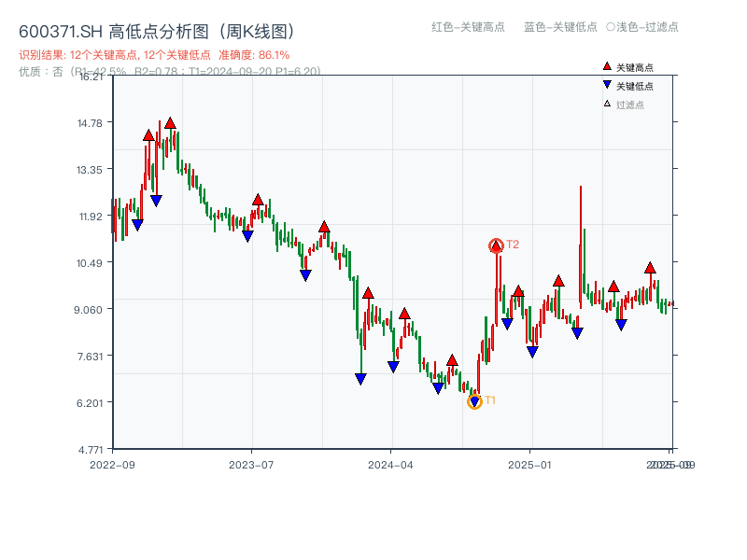Click the blue 关键低点 legend triangle
This screenshot has width=747, height=560.
point(607,85)
